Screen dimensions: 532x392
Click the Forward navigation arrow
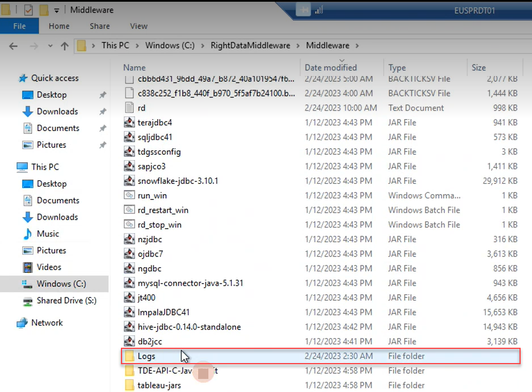pyautogui.click(x=34, y=46)
